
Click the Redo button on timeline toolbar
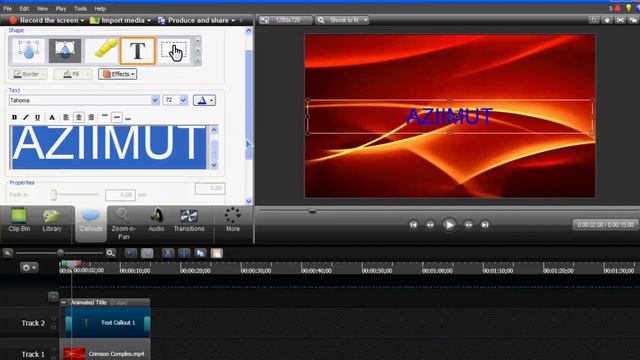click(x=147, y=253)
